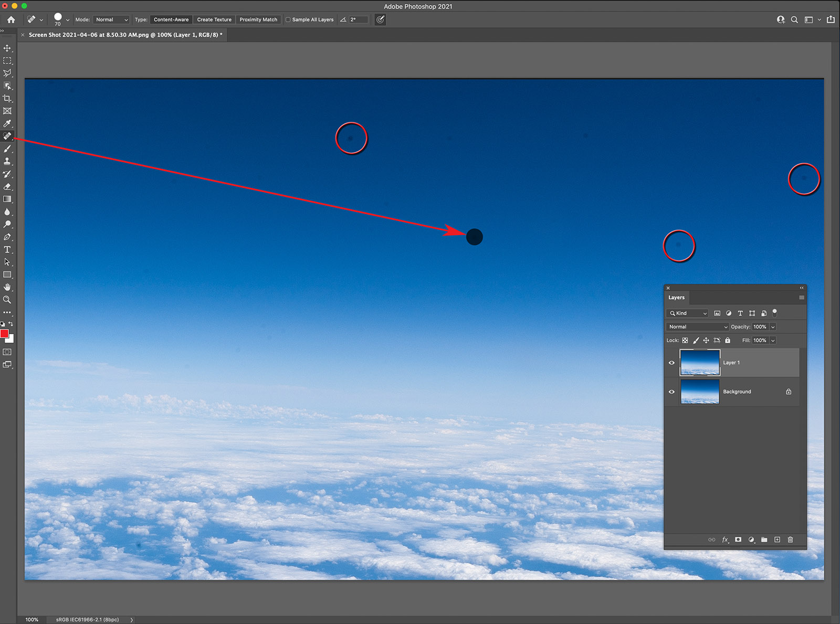Activate the Hand tool

tap(7, 287)
